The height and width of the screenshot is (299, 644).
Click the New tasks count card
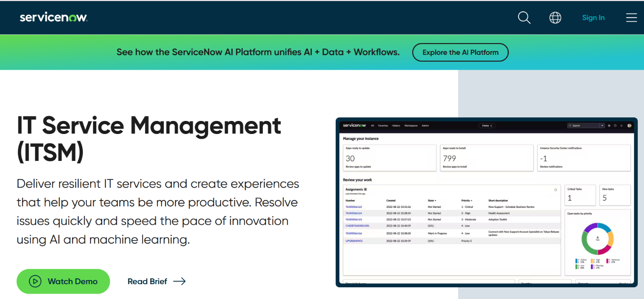615,195
